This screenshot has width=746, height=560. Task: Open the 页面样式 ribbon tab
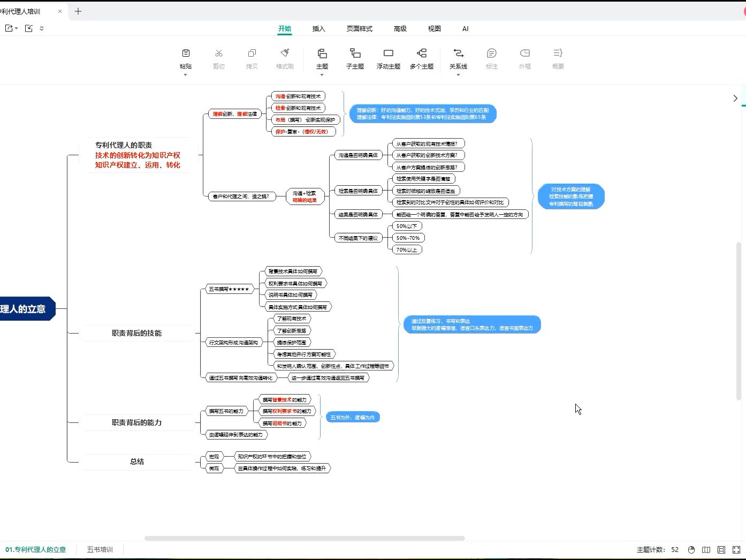coord(360,29)
